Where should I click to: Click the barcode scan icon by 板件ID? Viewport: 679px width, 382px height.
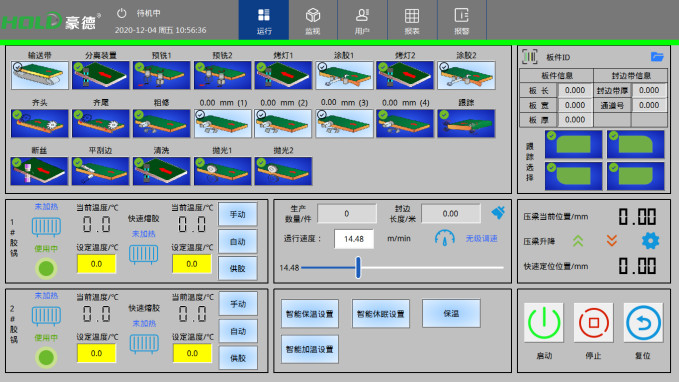click(x=530, y=57)
